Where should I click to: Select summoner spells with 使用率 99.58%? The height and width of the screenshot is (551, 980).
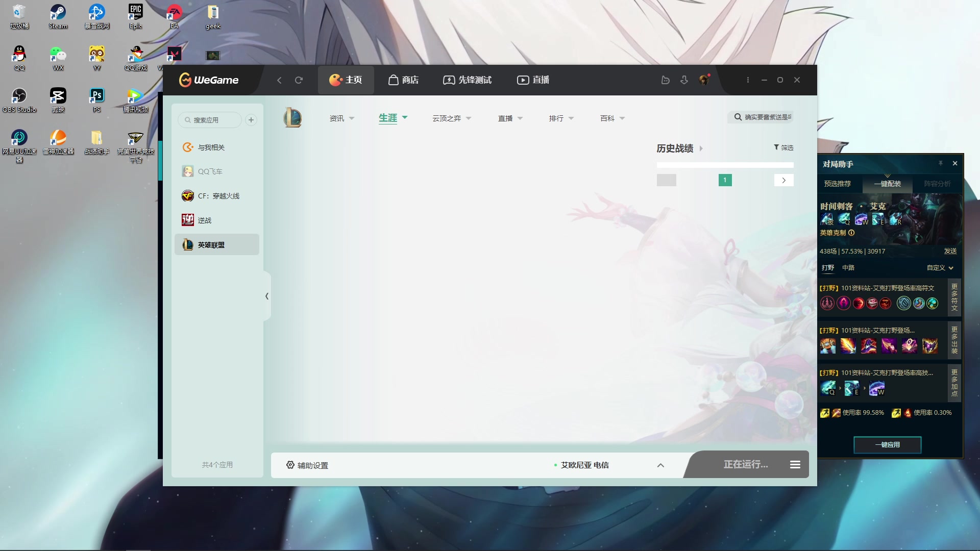click(852, 413)
